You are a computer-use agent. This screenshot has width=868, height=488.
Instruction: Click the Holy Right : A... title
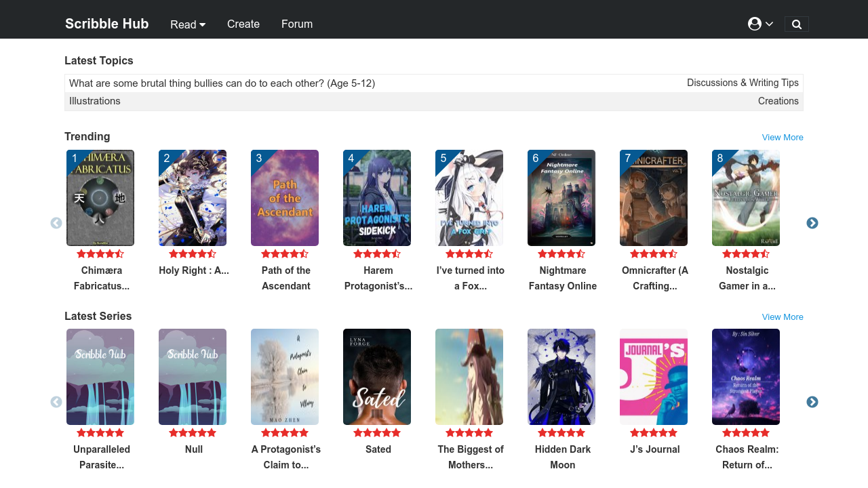pyautogui.click(x=194, y=270)
